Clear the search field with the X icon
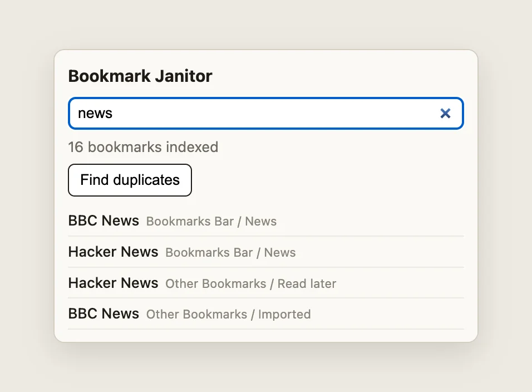 [x=445, y=114]
